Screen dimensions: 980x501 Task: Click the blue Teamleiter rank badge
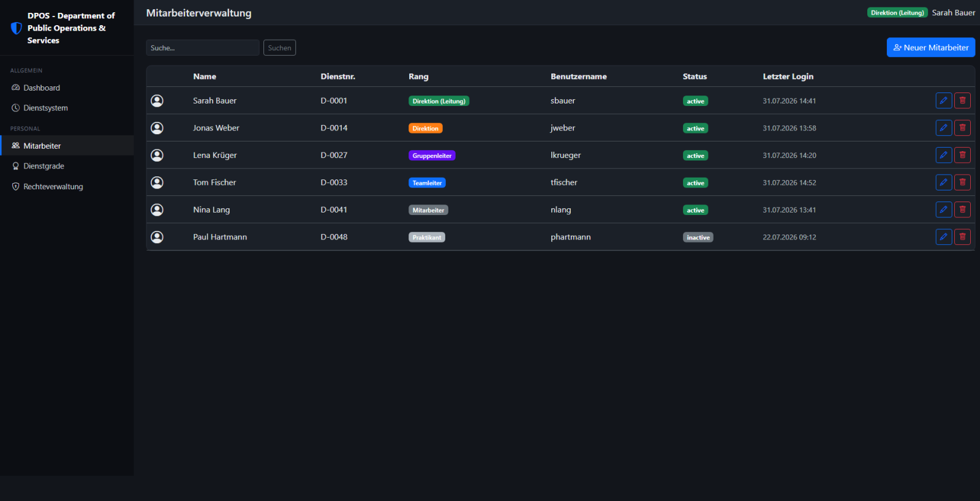tap(427, 183)
